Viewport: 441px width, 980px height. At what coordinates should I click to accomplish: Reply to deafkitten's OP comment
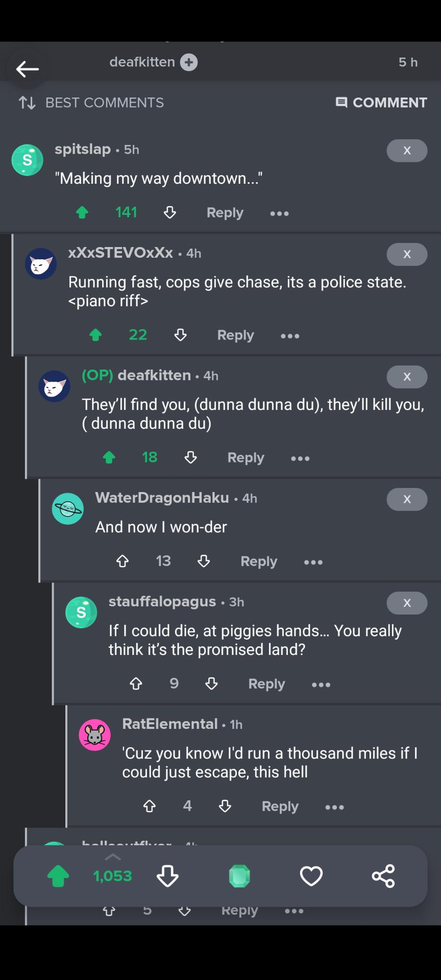tap(246, 458)
